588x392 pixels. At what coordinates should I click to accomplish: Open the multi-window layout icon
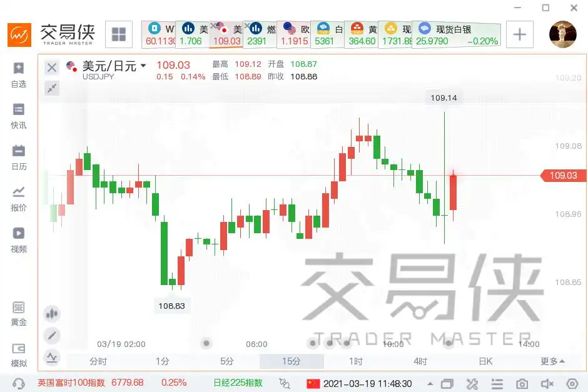click(x=447, y=384)
